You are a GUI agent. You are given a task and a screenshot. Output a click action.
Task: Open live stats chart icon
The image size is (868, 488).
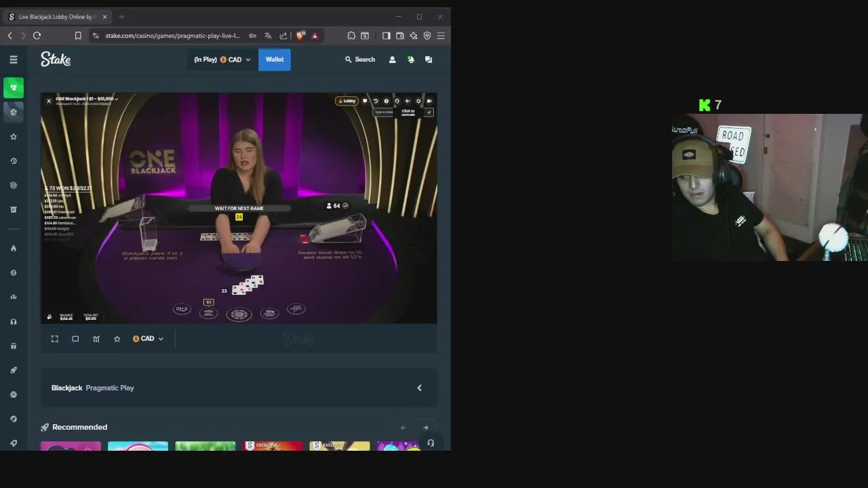pos(96,339)
